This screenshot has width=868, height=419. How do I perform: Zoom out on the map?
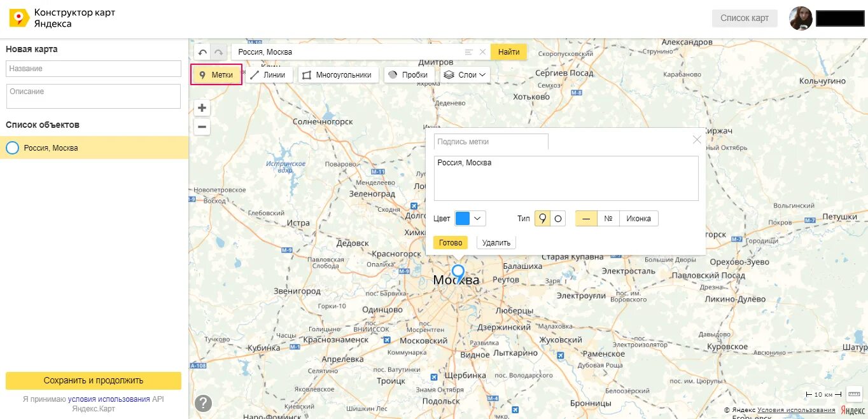pos(202,127)
